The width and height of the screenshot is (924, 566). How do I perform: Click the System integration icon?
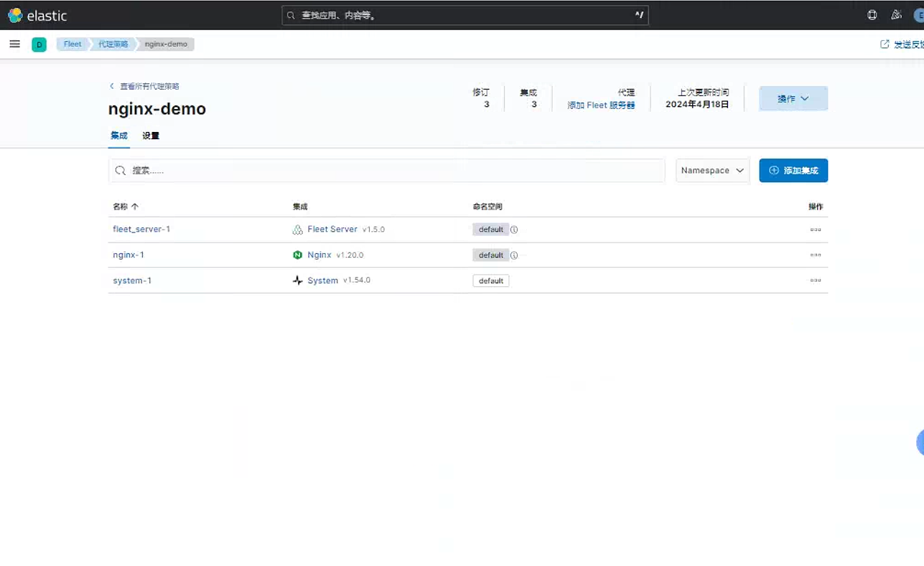pos(298,280)
